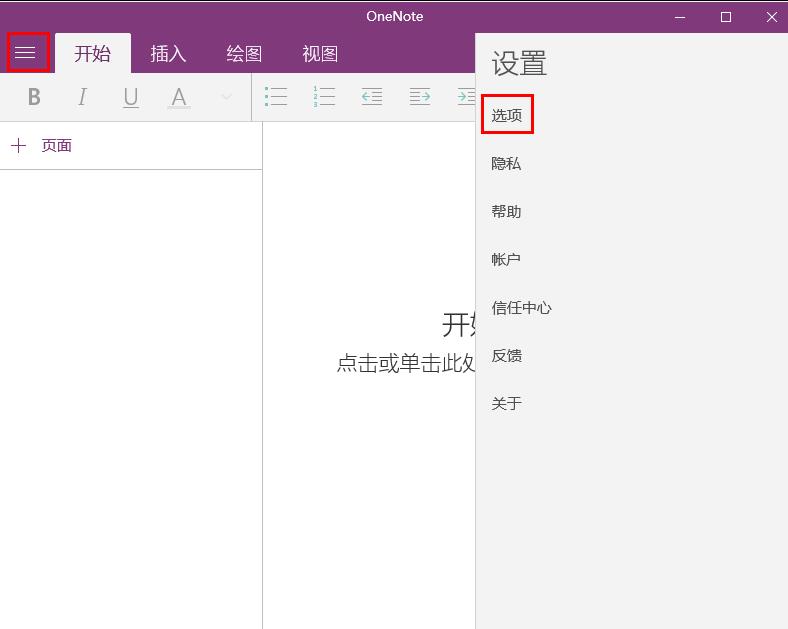Apply font color with A icon
Viewport: 788px width, 629px height.
coord(179,97)
